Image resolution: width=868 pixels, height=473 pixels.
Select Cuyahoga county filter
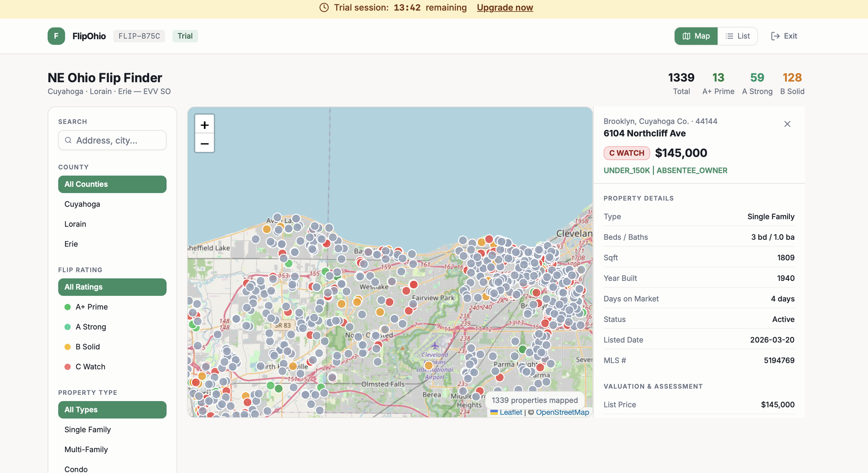[x=82, y=204]
